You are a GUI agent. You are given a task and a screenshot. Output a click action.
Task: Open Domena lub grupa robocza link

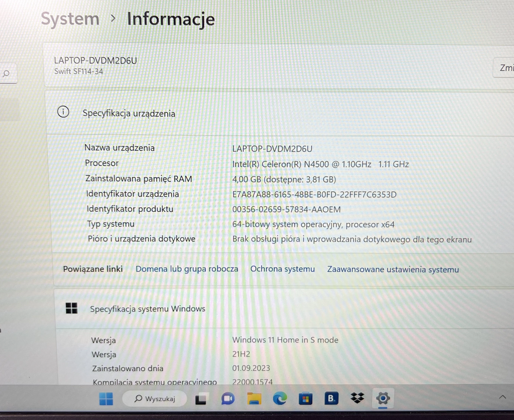click(187, 269)
